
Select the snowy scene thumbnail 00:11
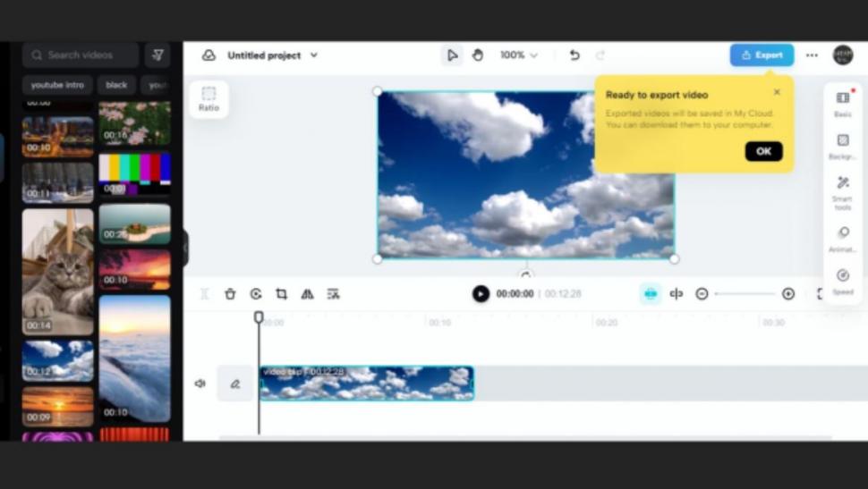(58, 182)
